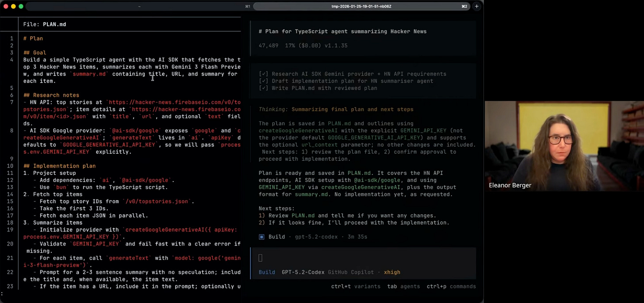644x303 pixels.
Task: Click '2) If it looks fine' next step line
Action: point(354,223)
